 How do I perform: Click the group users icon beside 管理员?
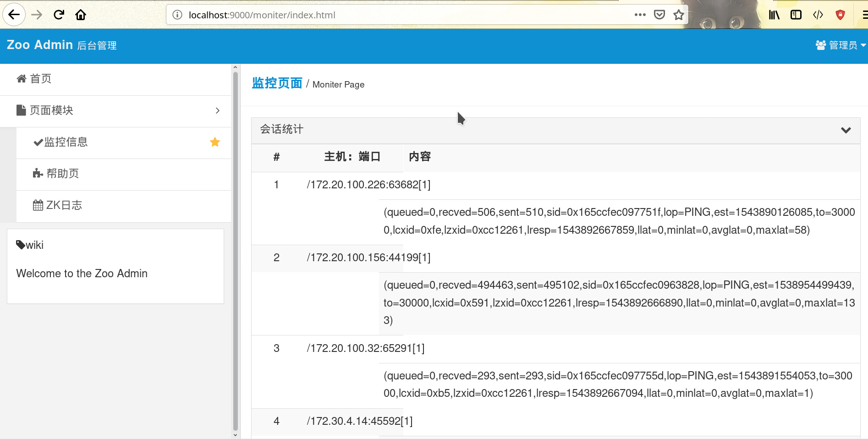(821, 45)
